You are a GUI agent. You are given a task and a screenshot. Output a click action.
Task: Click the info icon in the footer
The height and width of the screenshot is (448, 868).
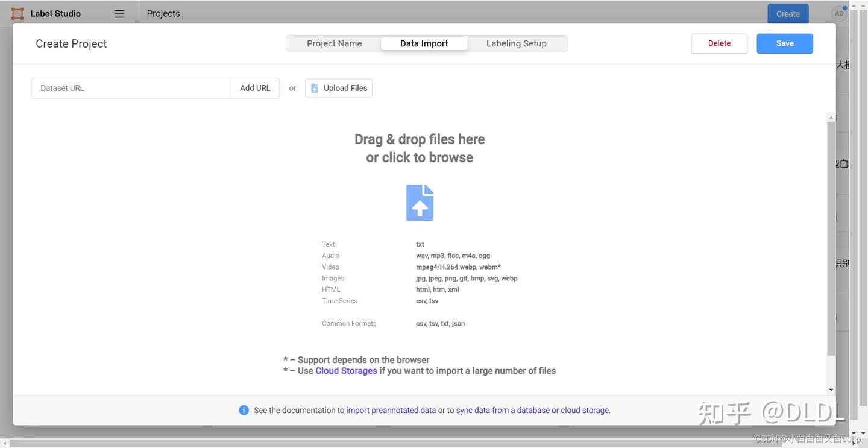click(244, 410)
